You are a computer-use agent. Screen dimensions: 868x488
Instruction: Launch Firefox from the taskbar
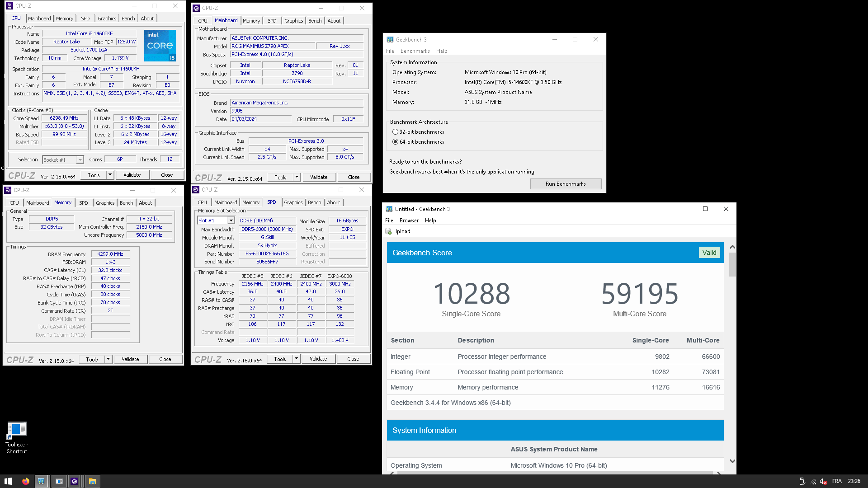[26, 481]
